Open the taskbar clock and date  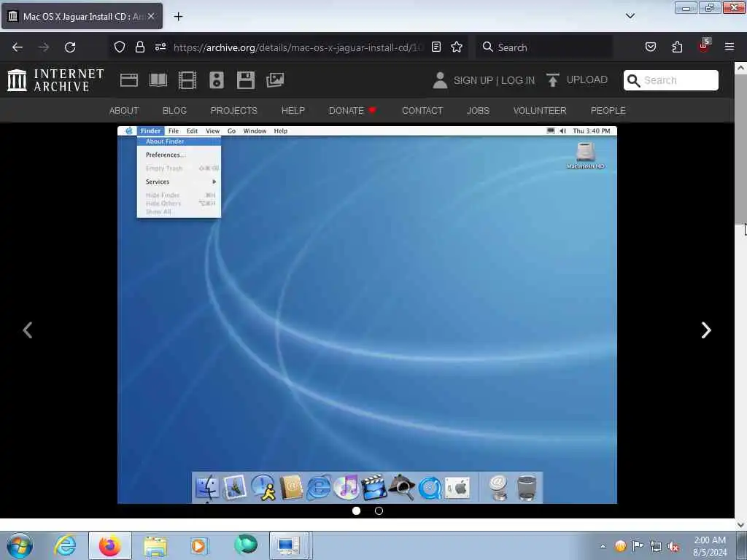click(710, 546)
